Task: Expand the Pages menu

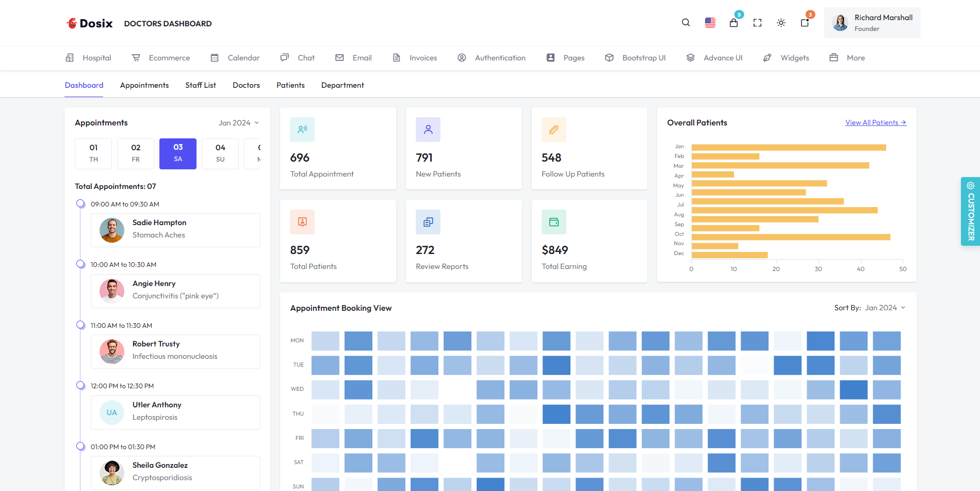Action: [x=565, y=58]
